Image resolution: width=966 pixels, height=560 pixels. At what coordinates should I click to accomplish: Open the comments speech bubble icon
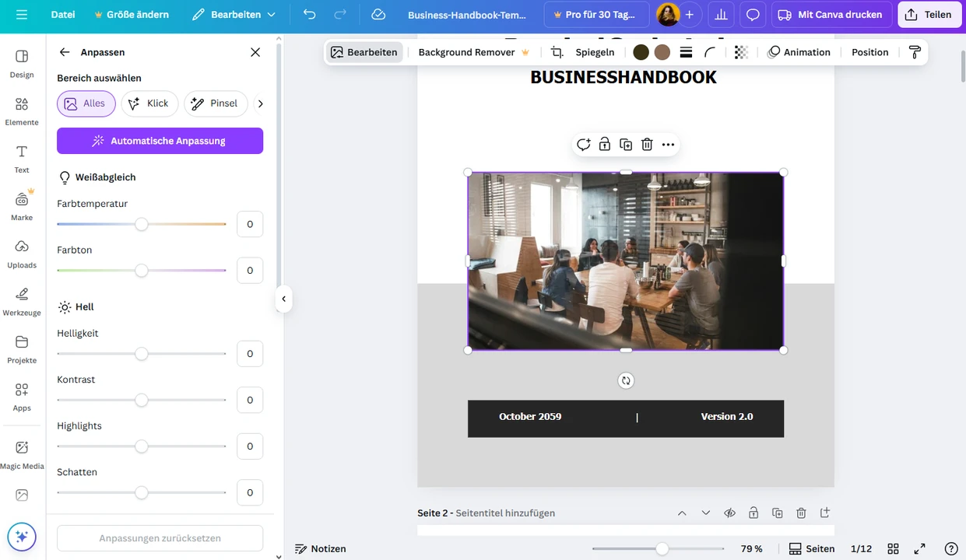[753, 15]
